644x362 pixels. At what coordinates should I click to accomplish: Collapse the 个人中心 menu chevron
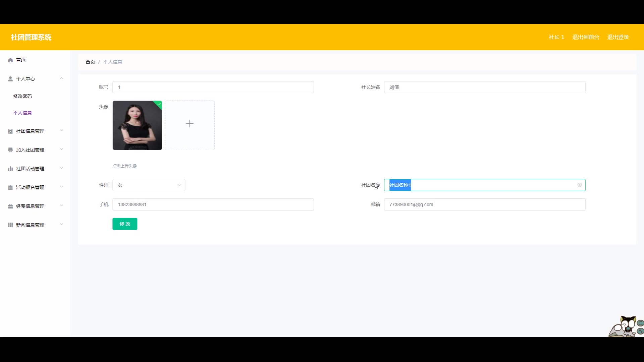click(61, 78)
